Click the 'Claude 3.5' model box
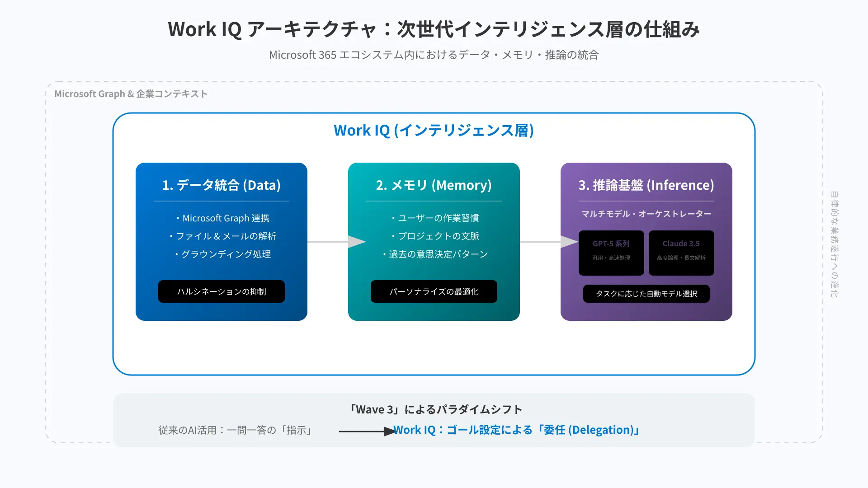868x488 pixels. (x=681, y=253)
